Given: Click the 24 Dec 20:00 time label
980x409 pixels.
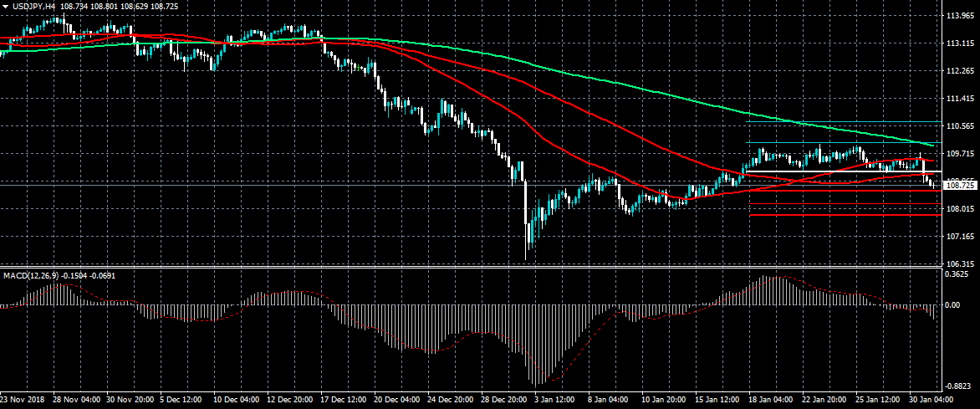Looking at the screenshot, I should pos(449,400).
